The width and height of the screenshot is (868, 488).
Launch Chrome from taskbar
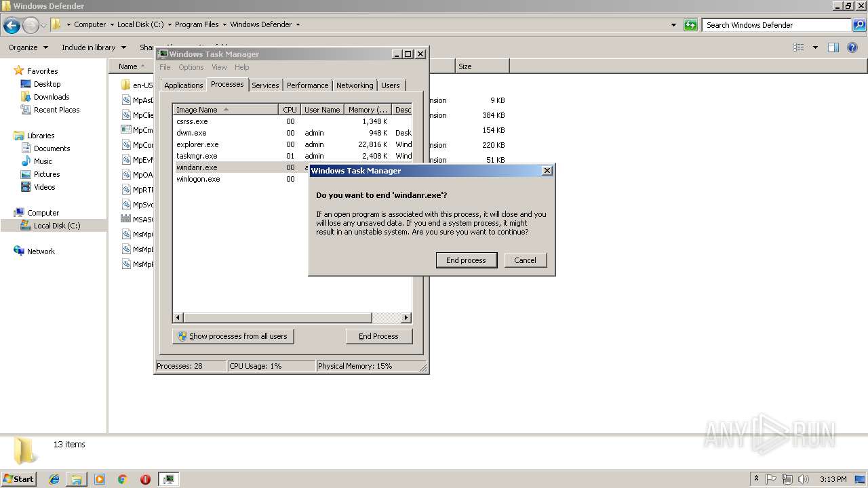coord(123,479)
